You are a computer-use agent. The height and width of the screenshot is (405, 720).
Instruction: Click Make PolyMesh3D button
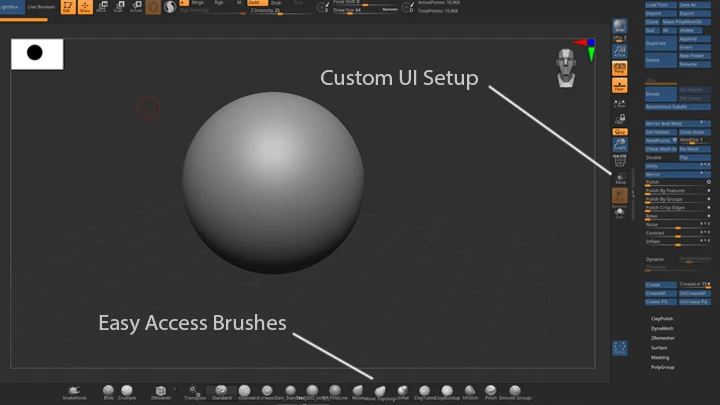(686, 22)
